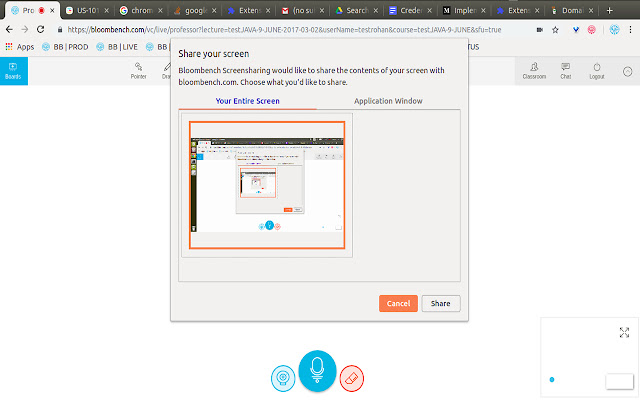Viewport: 640px width, 400px height.
Task: Open the Apps shortcut in bookmarks bar
Action: click(20, 47)
